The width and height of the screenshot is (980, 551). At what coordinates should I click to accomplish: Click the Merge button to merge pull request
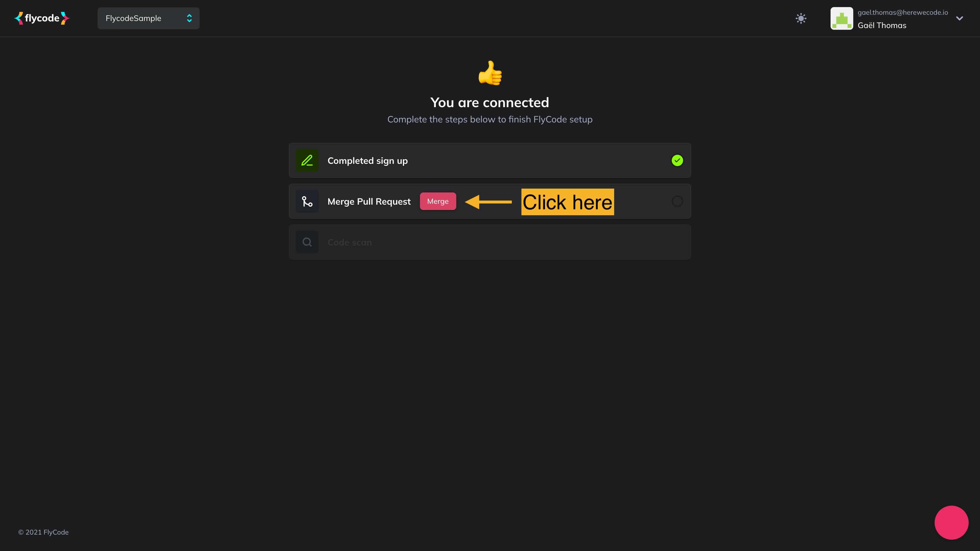click(438, 201)
